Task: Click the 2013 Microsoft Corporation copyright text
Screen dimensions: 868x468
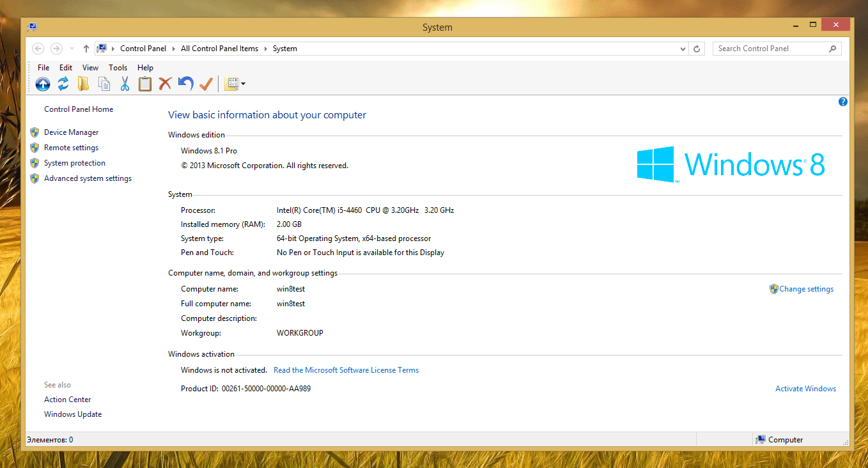Action: 265,166
